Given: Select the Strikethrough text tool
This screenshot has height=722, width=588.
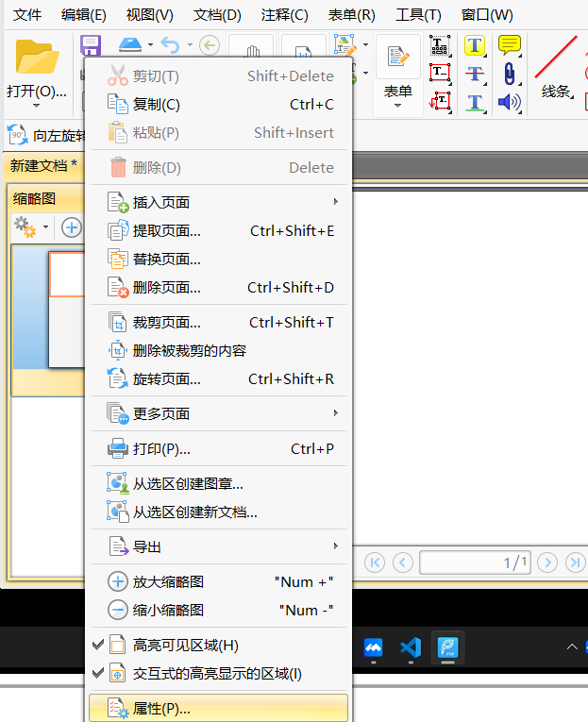Looking at the screenshot, I should [475, 74].
